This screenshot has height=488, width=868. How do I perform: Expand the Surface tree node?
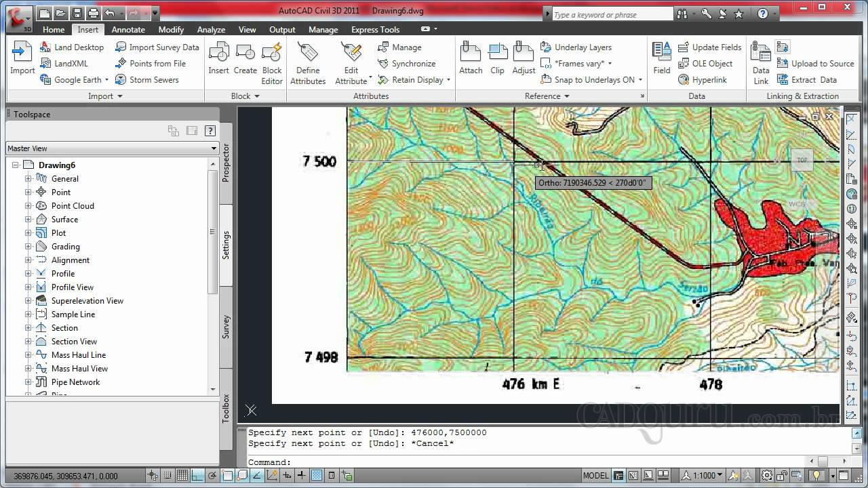(x=28, y=220)
